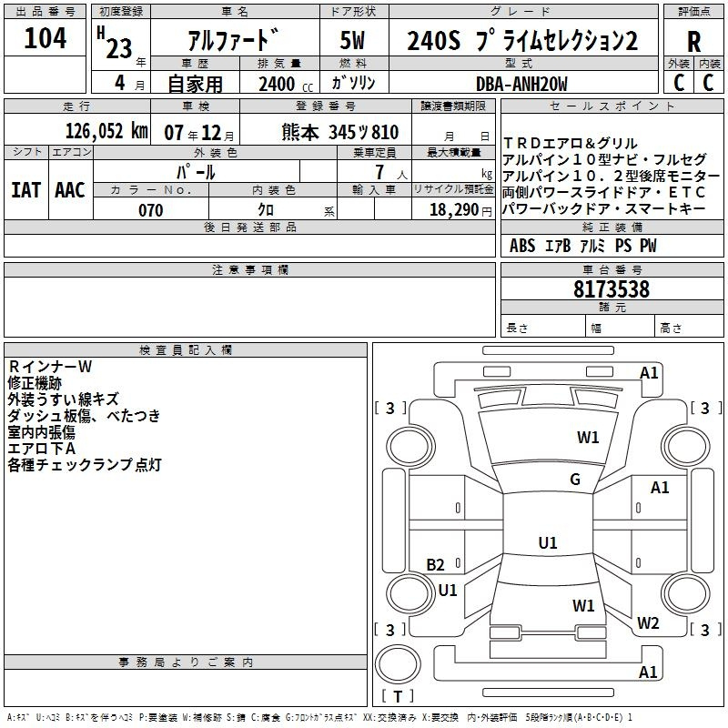
Task: Click the spare tire circle above [T]
Action: [x=398, y=664]
